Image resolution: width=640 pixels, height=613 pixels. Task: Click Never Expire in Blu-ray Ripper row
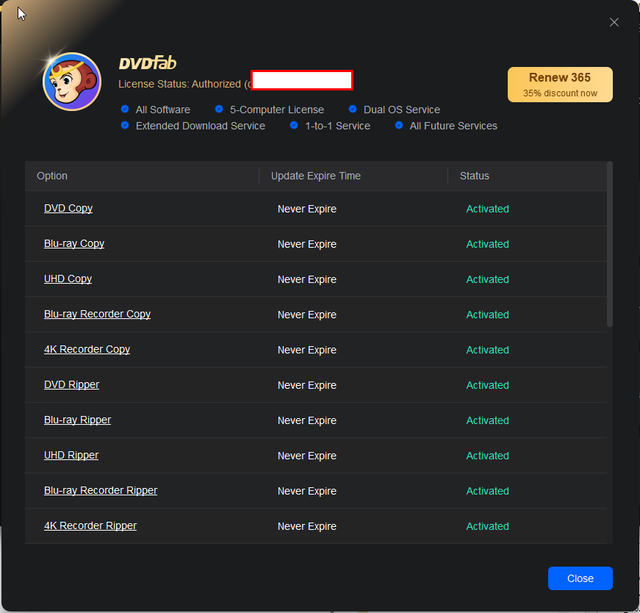click(307, 420)
